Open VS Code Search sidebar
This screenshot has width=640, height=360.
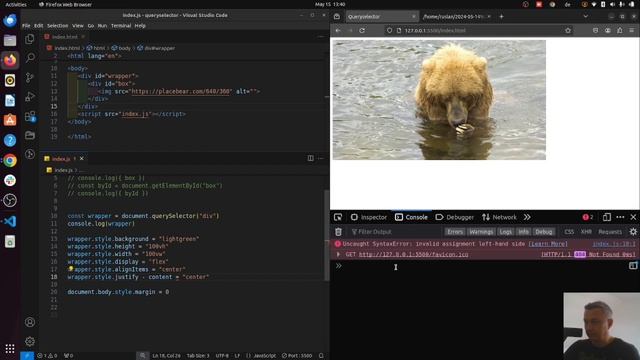tap(30, 58)
